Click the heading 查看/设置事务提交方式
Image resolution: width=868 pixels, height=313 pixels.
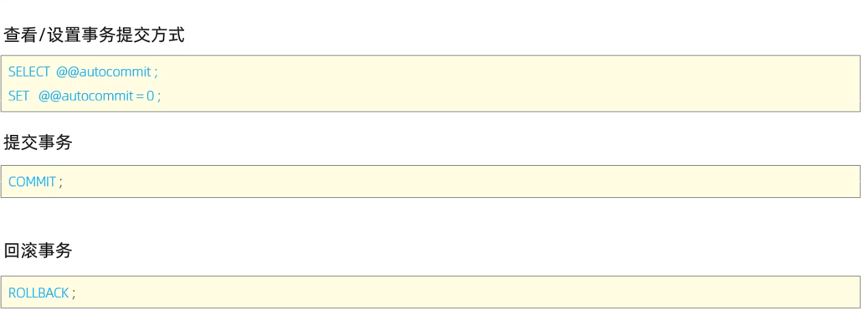point(94,35)
